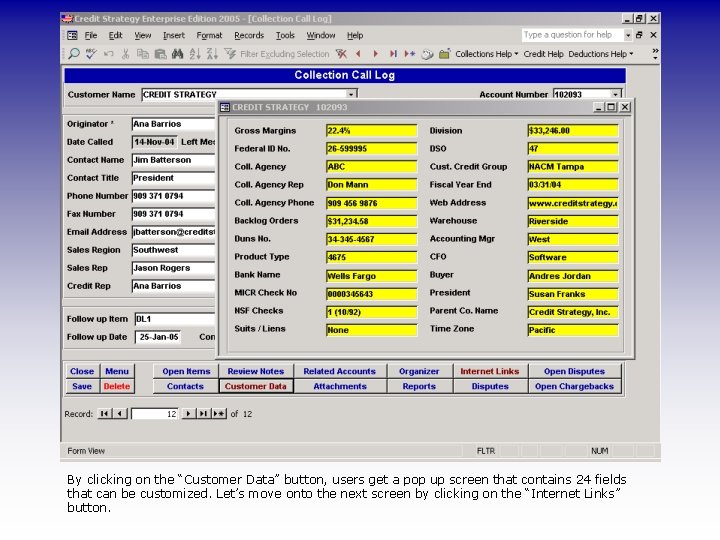This screenshot has width=720, height=540.
Task: Click the Parent Co. Name field
Action: (573, 312)
